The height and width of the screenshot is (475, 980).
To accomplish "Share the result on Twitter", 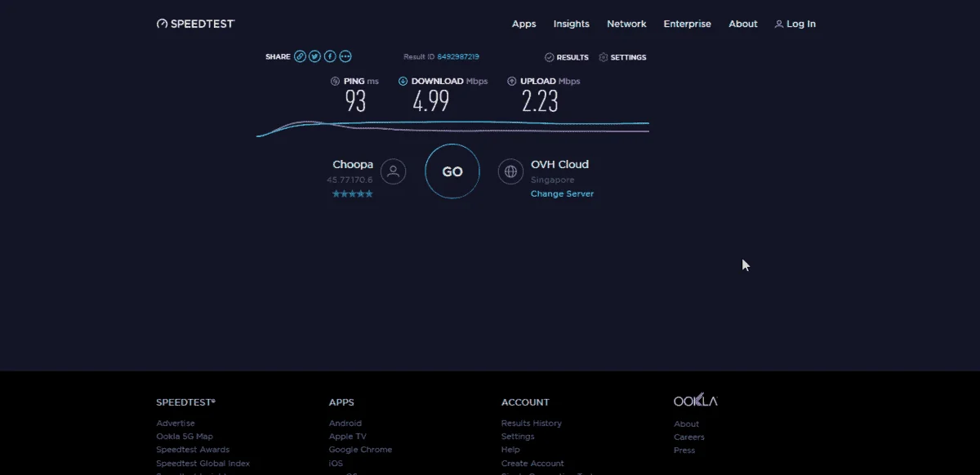I will coord(315,56).
